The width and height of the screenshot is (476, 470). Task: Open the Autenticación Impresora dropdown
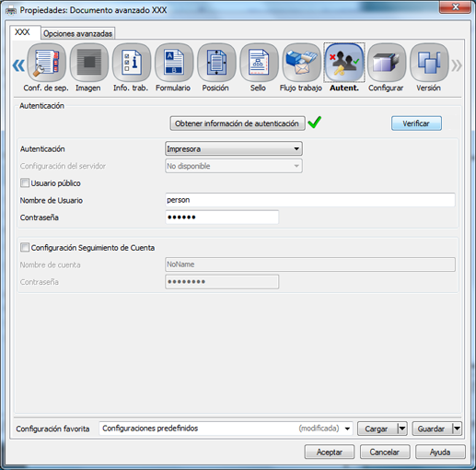(234, 149)
